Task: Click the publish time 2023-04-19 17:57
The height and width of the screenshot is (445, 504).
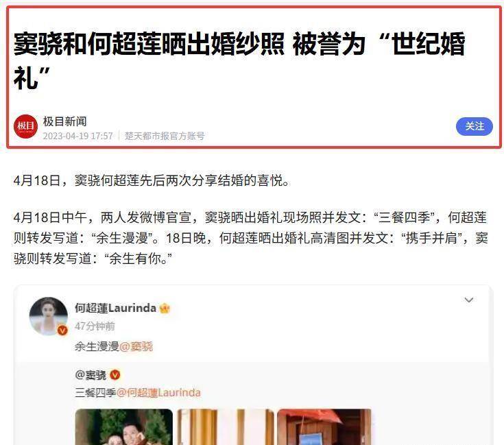Action: 77,136
